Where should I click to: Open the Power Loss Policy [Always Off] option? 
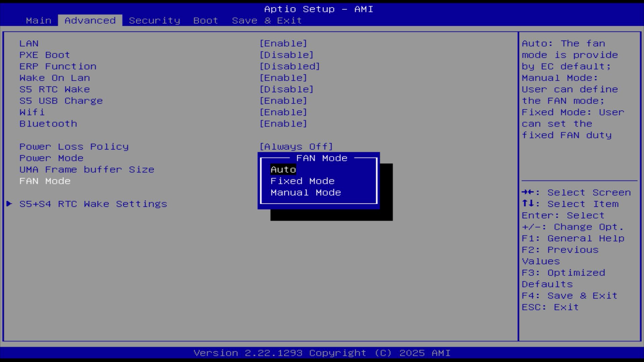click(x=296, y=146)
